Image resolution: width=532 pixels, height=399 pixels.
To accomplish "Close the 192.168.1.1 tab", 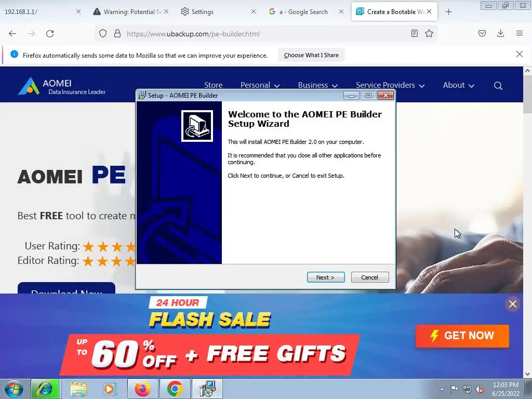I will (78, 11).
